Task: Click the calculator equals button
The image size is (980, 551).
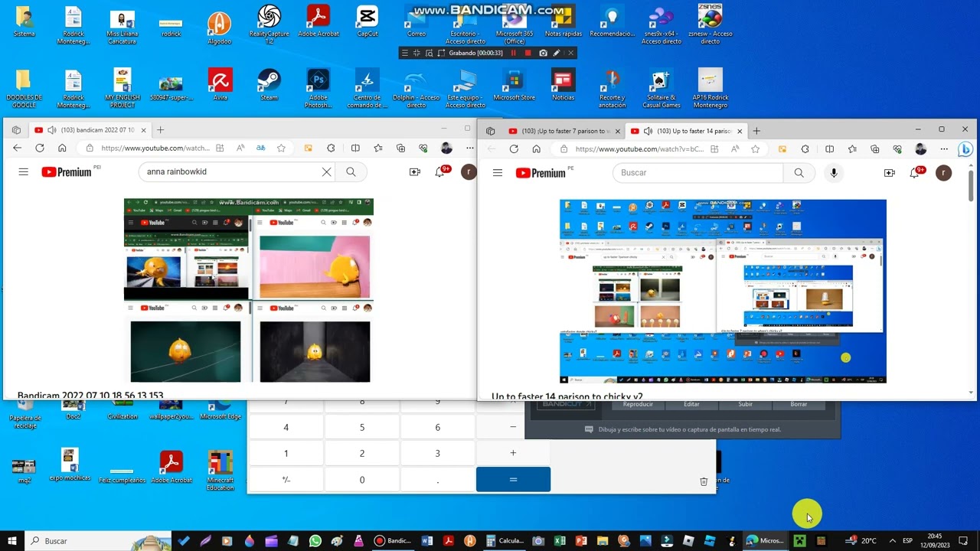Action: click(x=513, y=480)
